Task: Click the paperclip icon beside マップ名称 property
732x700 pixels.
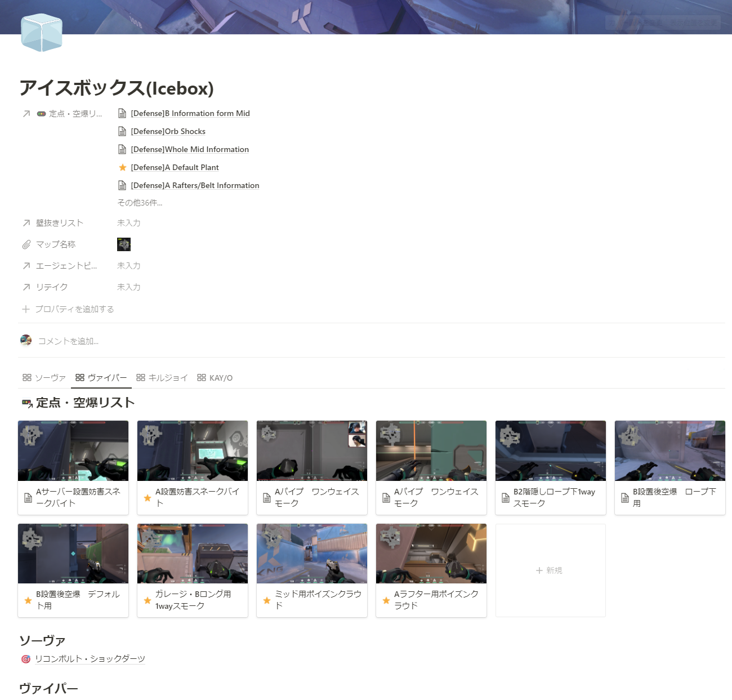Action: tap(26, 244)
